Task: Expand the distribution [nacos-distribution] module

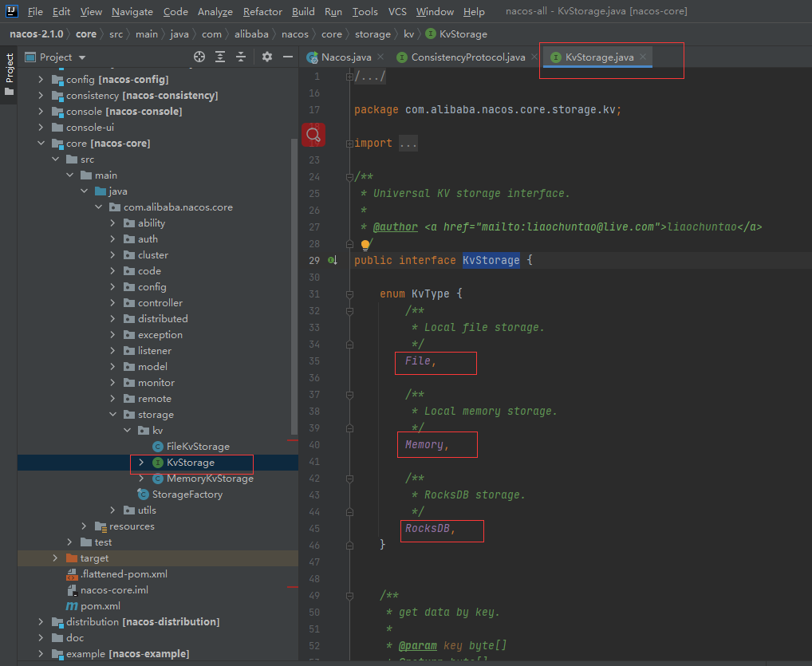Action: pos(41,621)
